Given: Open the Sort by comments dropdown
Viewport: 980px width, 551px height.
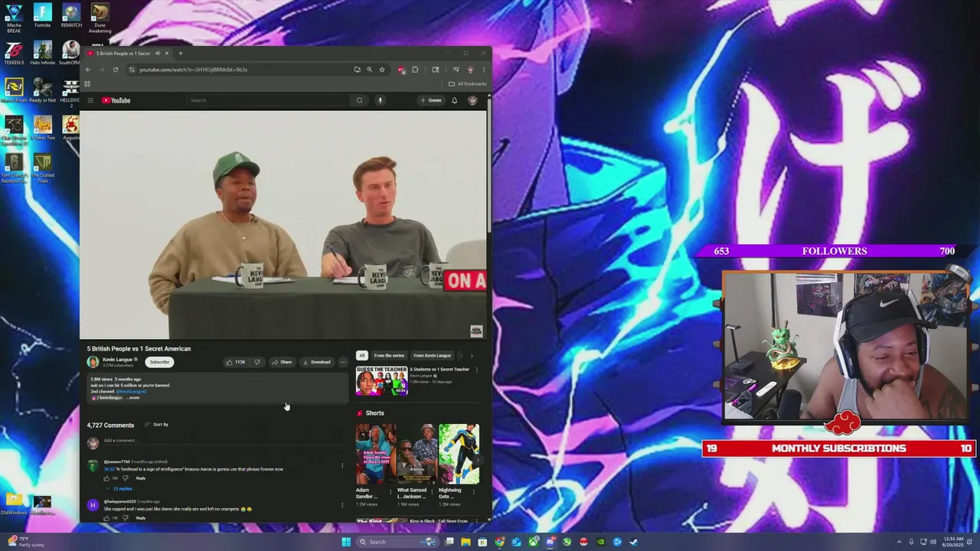Looking at the screenshot, I should (x=156, y=425).
